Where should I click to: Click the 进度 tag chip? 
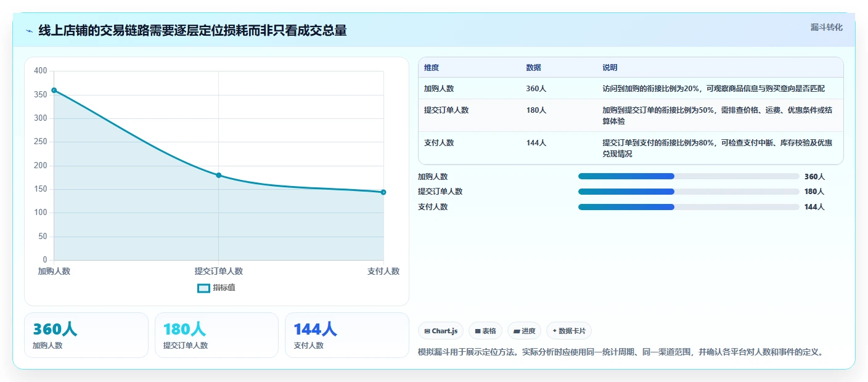click(525, 331)
